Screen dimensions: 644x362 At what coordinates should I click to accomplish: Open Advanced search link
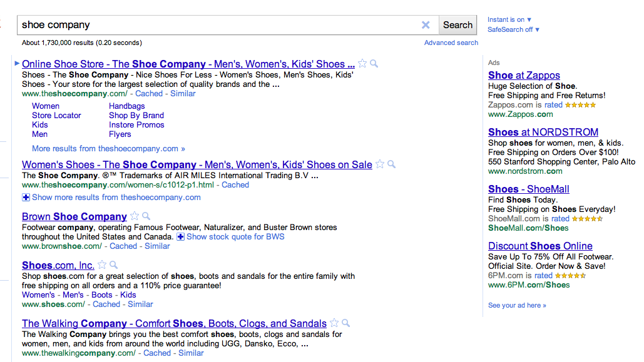click(x=451, y=43)
